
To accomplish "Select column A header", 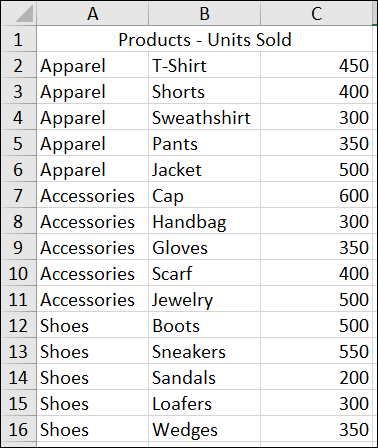I will pyautogui.click(x=92, y=13).
